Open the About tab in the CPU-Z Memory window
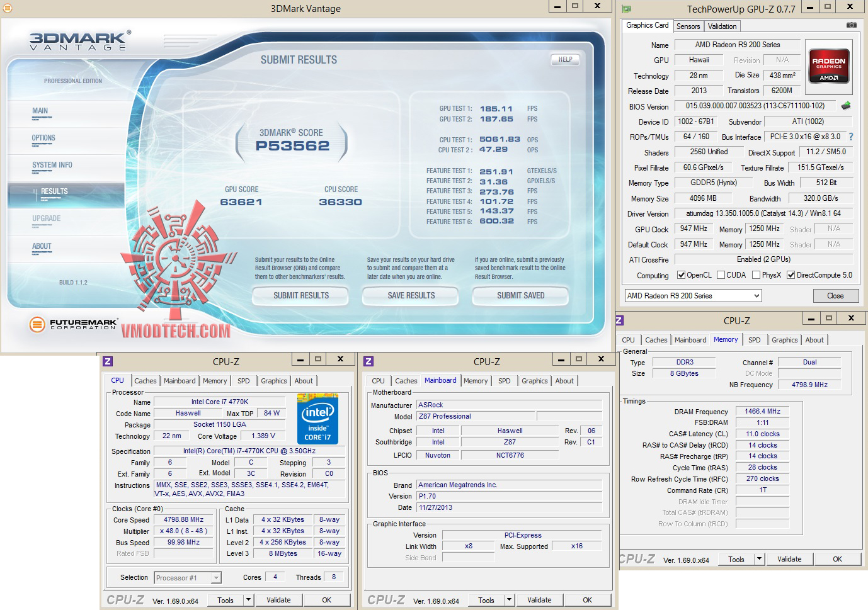 click(814, 340)
